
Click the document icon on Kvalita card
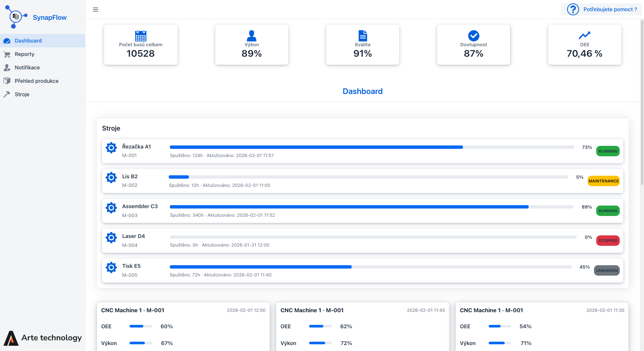[363, 36]
